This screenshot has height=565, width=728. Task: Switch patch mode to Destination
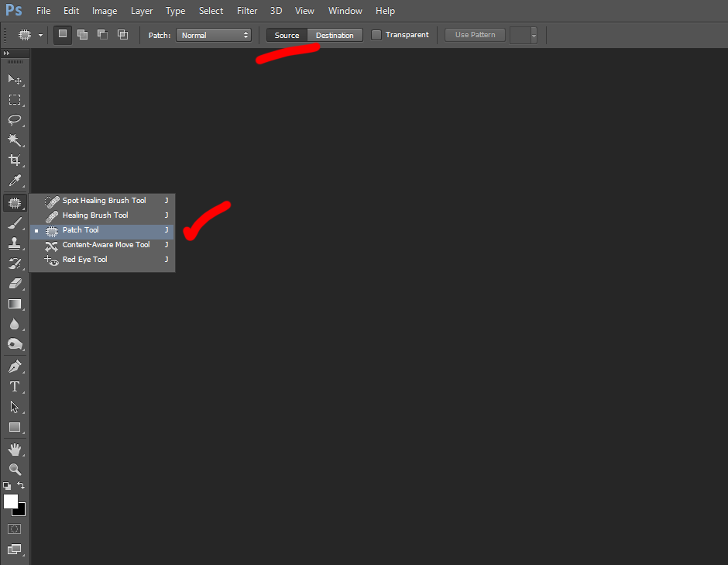tap(335, 34)
